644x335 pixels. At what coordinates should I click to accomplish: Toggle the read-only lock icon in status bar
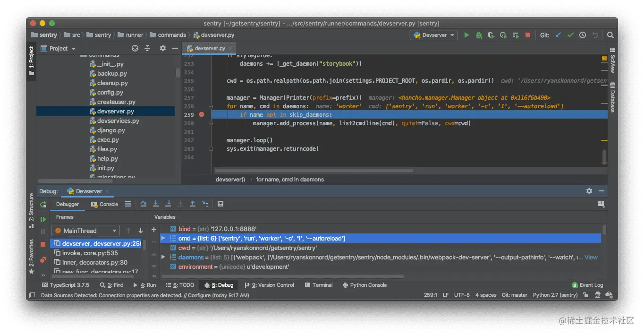tap(585, 295)
